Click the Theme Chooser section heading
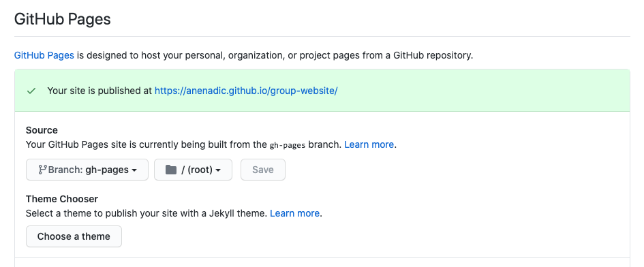The image size is (644, 267). click(62, 199)
